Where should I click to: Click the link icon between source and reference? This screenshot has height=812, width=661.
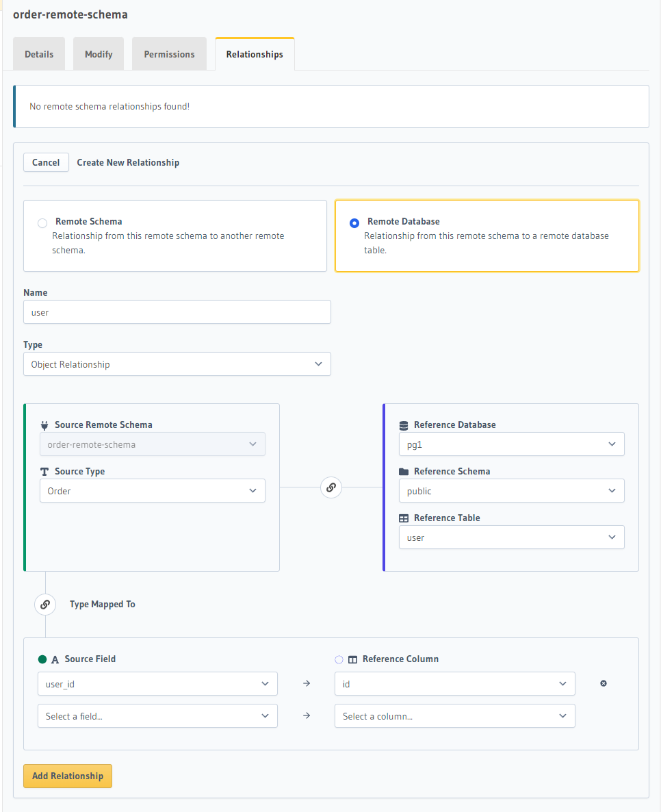point(331,487)
